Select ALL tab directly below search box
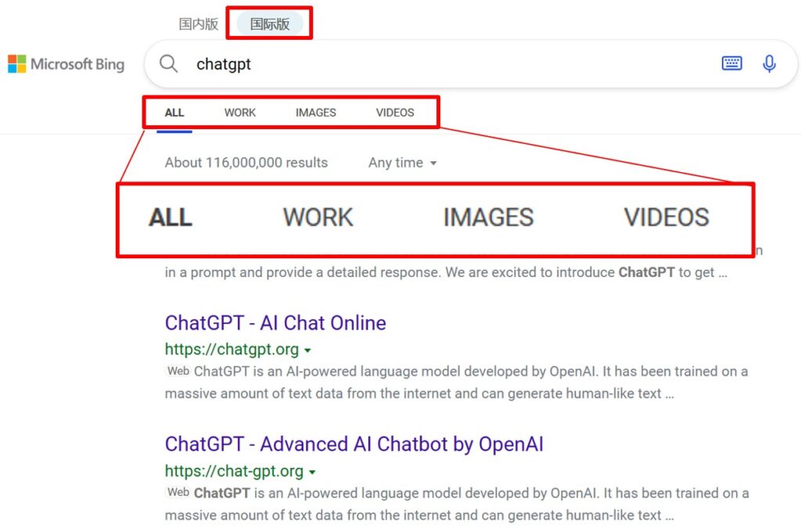 tap(174, 113)
